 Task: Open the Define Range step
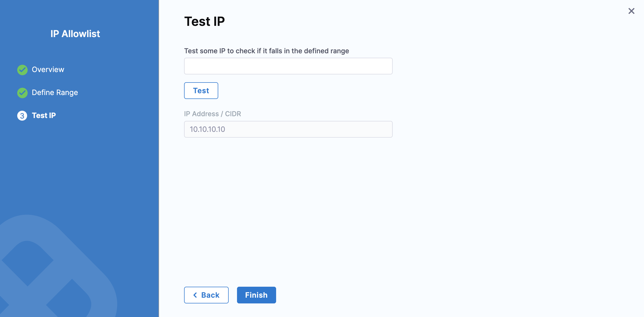pos(55,92)
